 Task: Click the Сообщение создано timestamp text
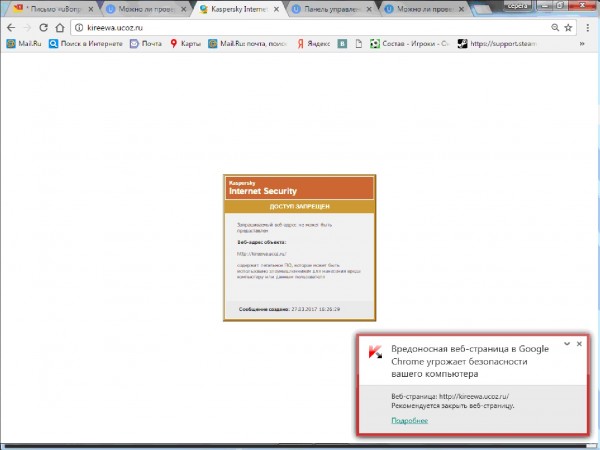click(289, 309)
